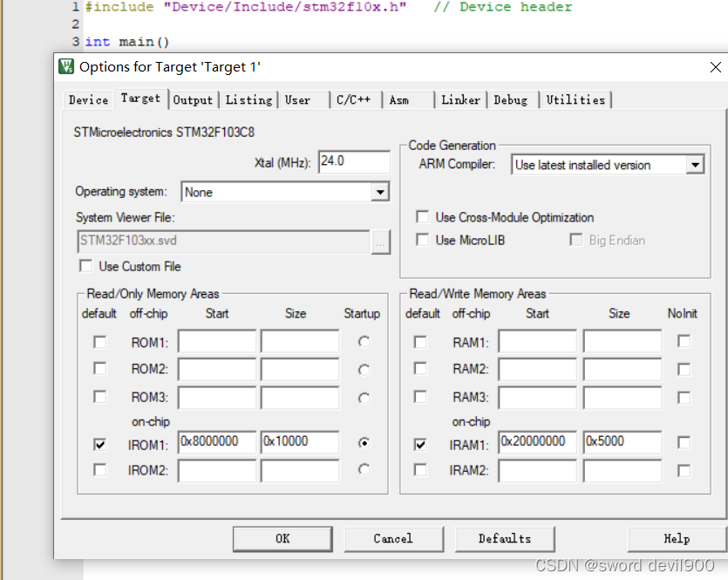Viewport: 728px width, 580px height.
Task: Open the ARM Compiler version dropdown
Action: point(695,165)
